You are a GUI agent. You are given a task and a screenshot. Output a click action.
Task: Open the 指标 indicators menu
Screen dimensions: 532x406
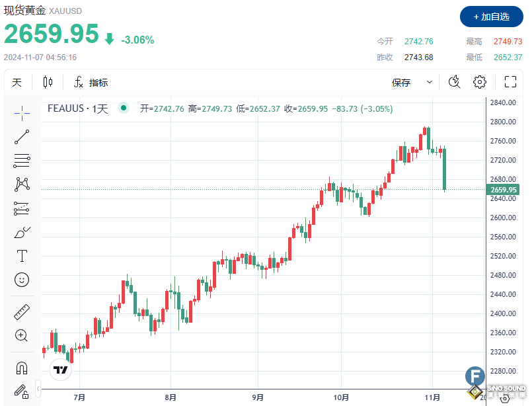[91, 82]
